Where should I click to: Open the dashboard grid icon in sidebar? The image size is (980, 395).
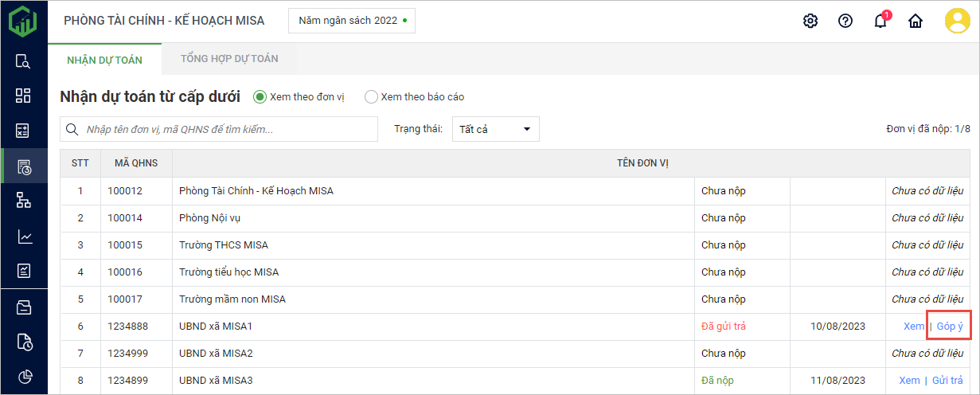[23, 96]
